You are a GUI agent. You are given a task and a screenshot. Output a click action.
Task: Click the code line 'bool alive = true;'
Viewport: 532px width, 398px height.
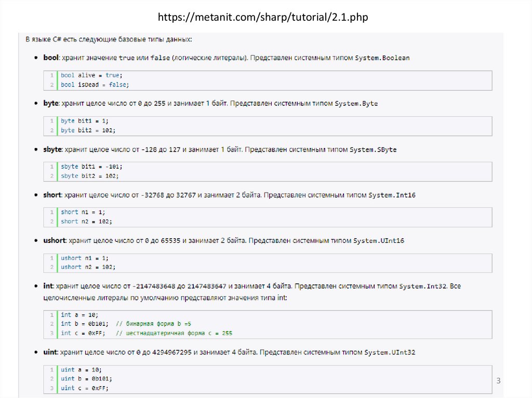[x=90, y=75]
